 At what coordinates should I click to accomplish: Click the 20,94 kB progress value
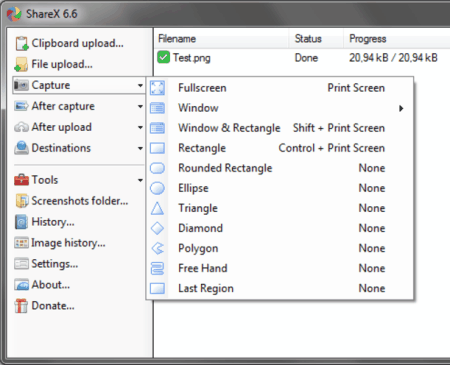393,58
